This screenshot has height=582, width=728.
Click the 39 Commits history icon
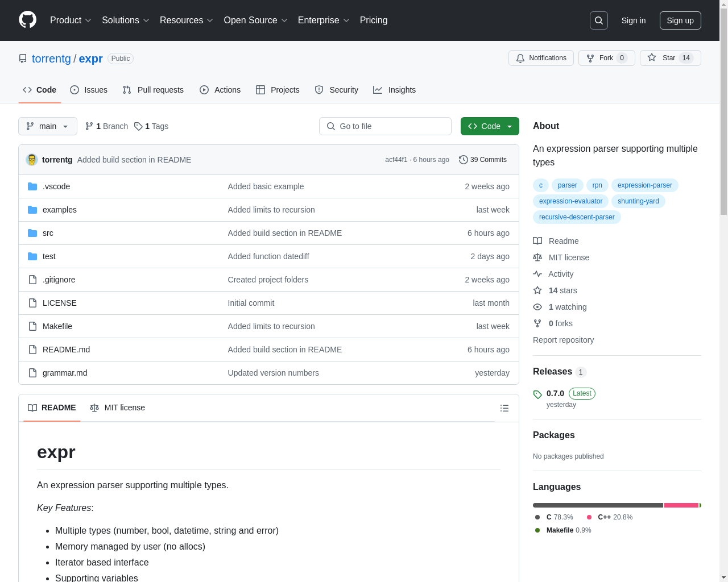coord(464,160)
